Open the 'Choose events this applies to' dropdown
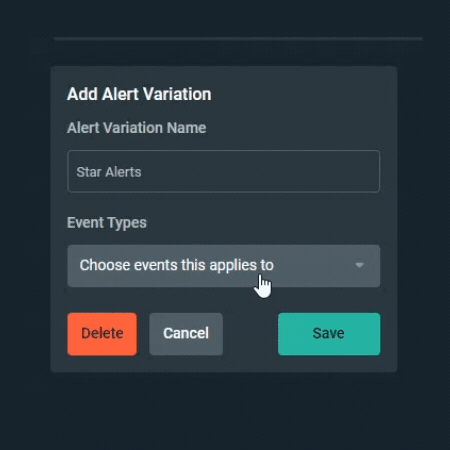Viewport: 450px width, 450px height. click(x=223, y=266)
